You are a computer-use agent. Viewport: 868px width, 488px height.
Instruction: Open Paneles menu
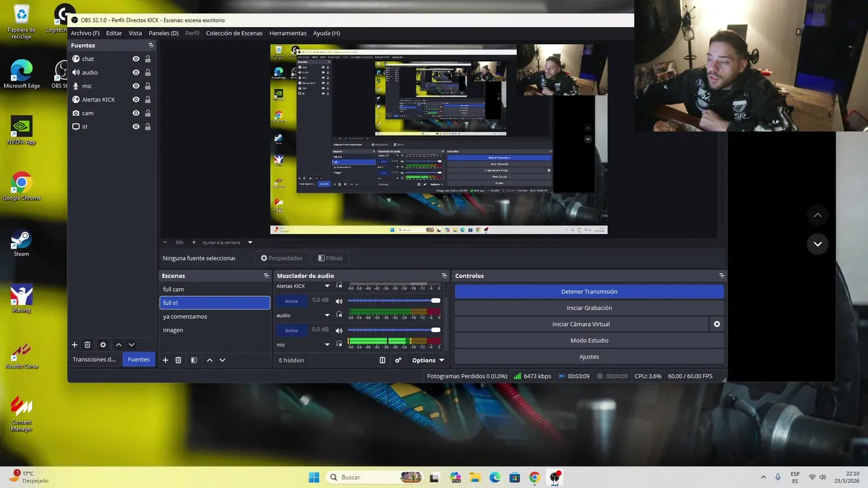pos(163,33)
